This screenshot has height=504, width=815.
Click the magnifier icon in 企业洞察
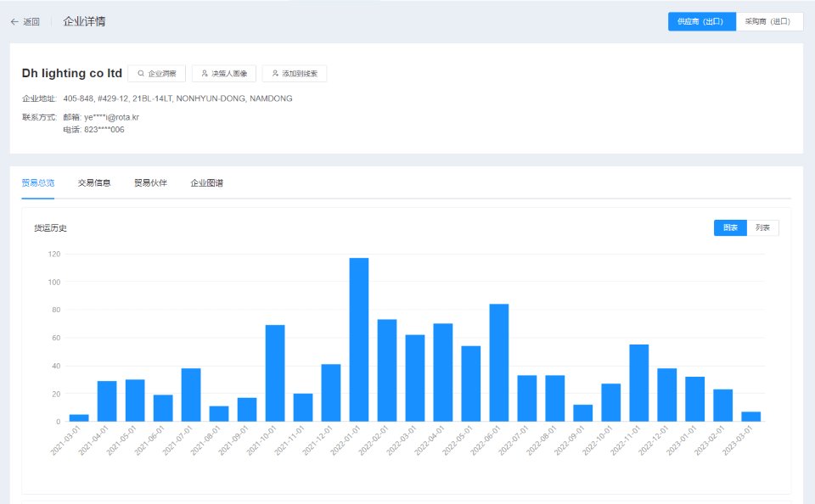(x=141, y=74)
